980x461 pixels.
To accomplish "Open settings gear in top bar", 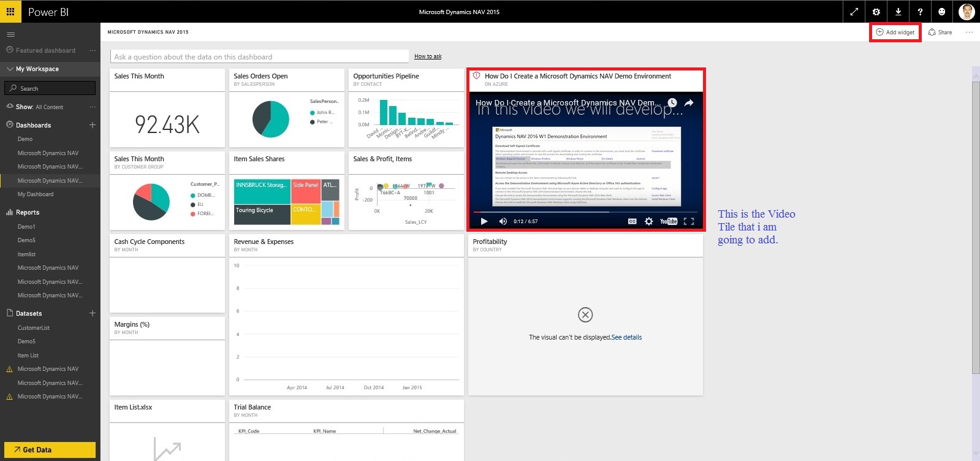I will coord(876,12).
